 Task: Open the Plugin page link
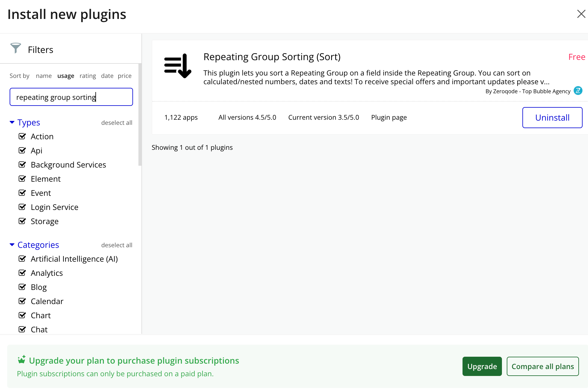(x=389, y=117)
